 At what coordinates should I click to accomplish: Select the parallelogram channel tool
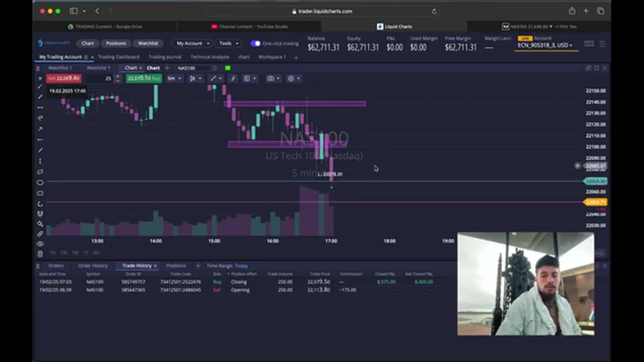pyautogui.click(x=40, y=171)
